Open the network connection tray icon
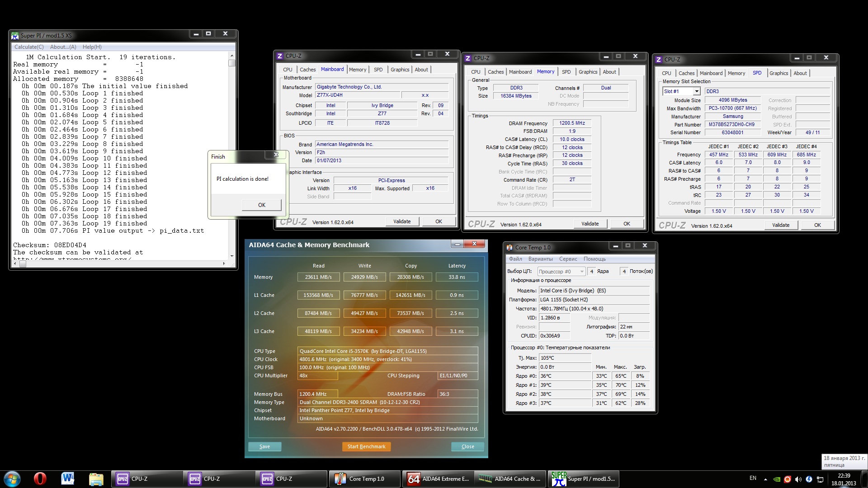The image size is (868, 488). pyautogui.click(x=820, y=479)
